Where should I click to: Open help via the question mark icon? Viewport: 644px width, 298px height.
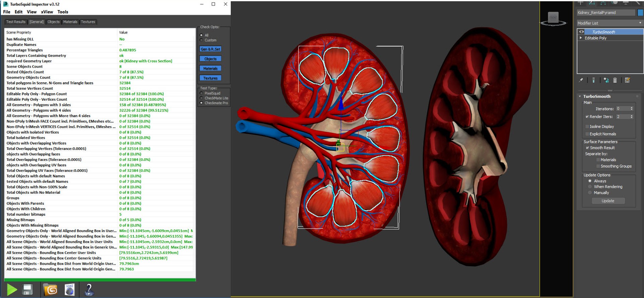tap(89, 289)
